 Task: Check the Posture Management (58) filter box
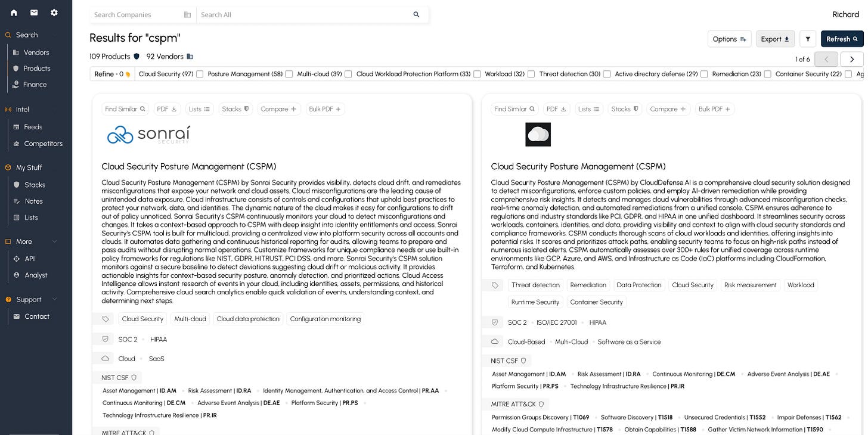[289, 74]
